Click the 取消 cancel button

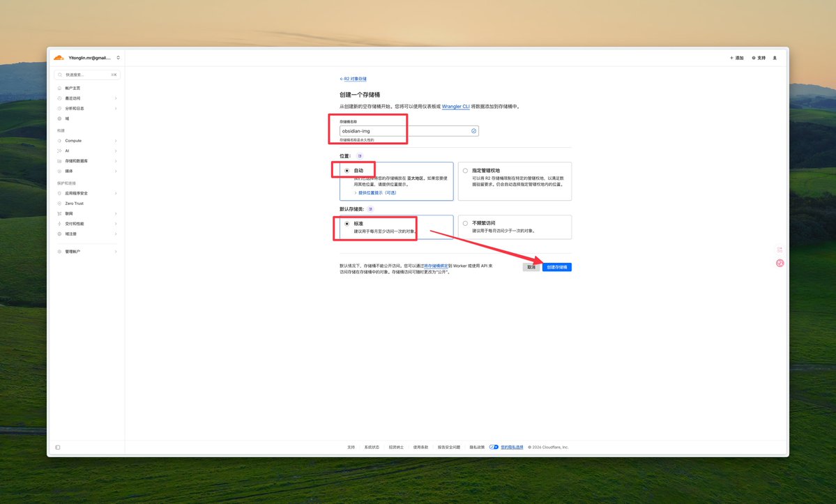pos(531,267)
